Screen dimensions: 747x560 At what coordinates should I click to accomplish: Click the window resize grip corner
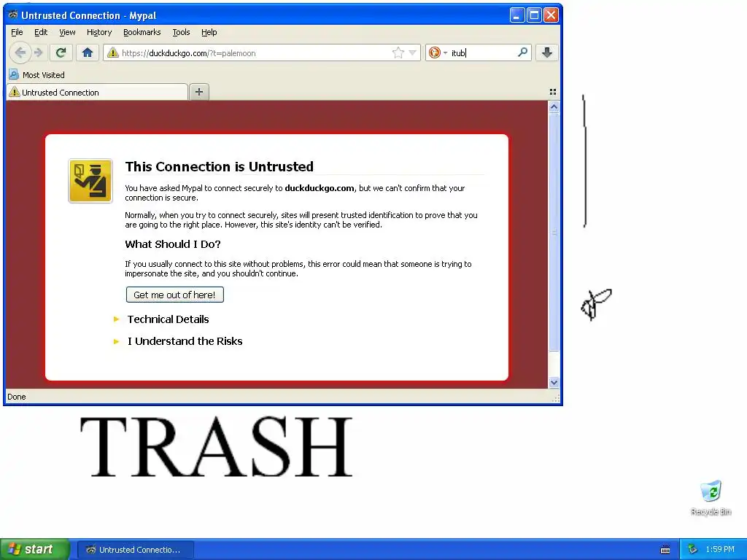[555, 399]
